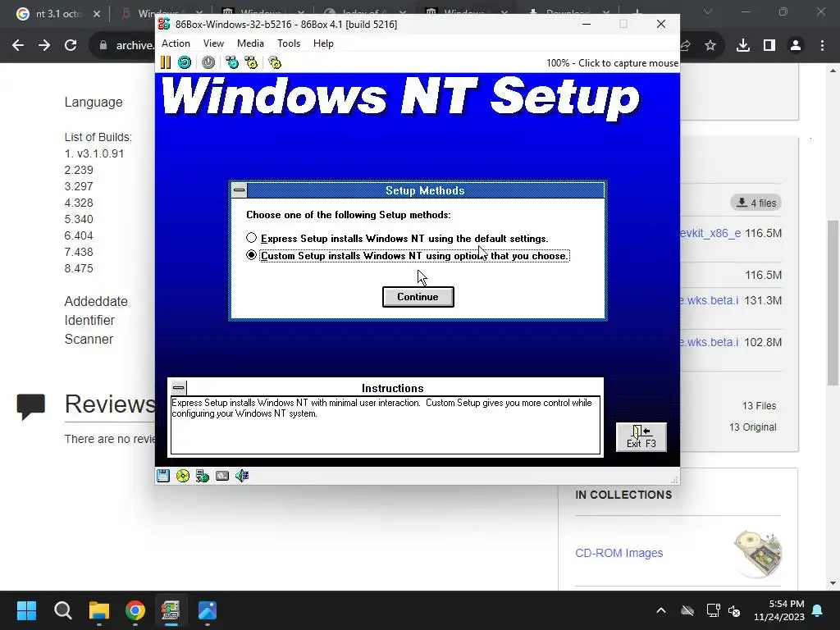Image resolution: width=840 pixels, height=630 pixels.
Task: Click the Exit F3 setup button
Action: tap(641, 437)
